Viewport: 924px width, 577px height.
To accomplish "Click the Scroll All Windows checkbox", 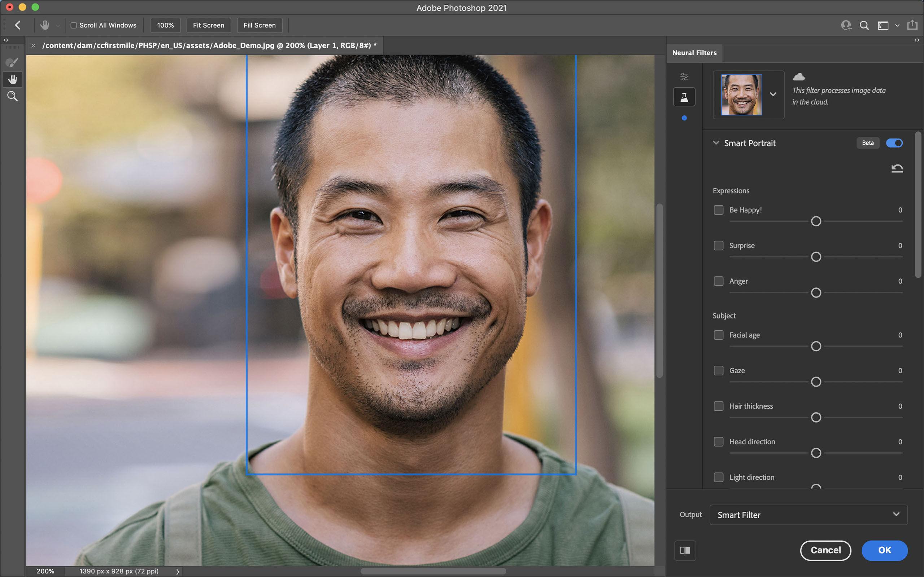I will (x=73, y=25).
